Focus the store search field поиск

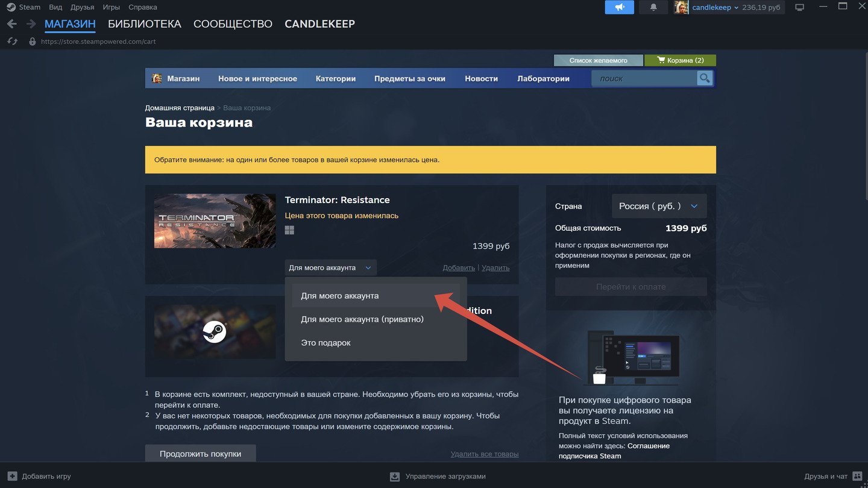pyautogui.click(x=644, y=78)
